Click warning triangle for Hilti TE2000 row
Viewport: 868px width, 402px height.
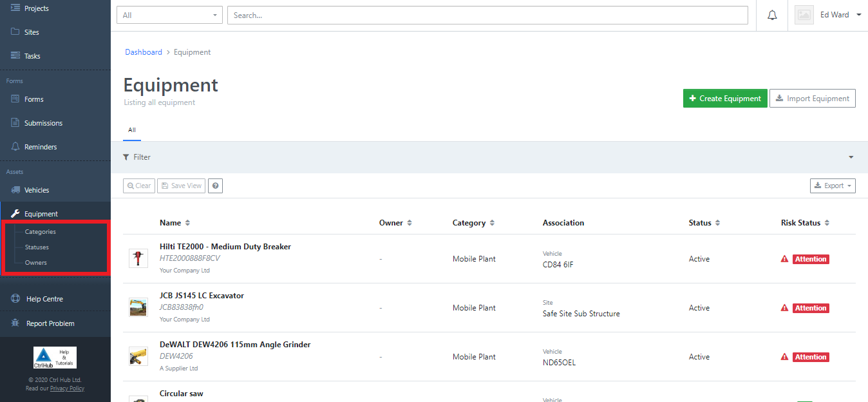784,259
